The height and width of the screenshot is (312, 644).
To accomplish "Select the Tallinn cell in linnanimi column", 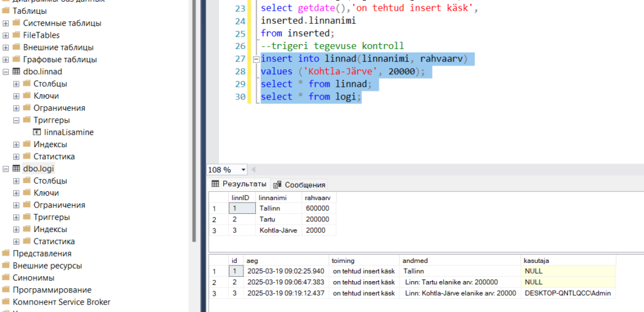I will [279, 209].
